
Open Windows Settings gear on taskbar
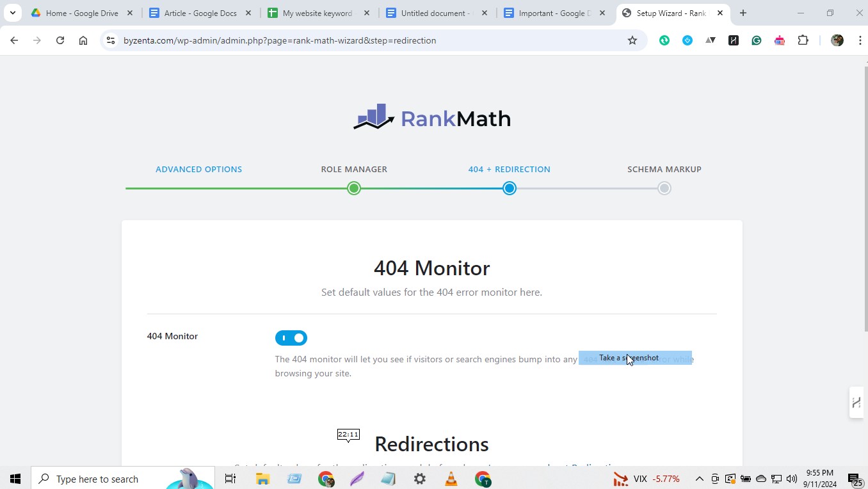click(420, 479)
